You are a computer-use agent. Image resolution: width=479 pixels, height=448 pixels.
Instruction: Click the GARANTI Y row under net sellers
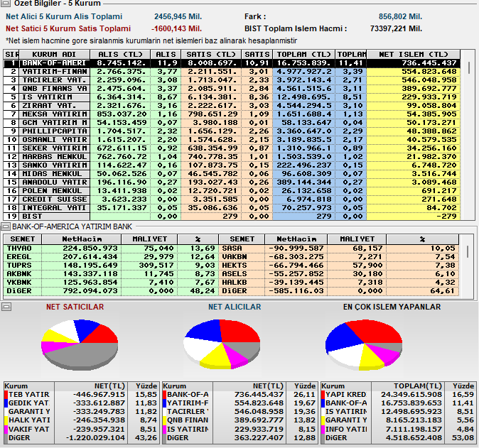[x=81, y=412]
